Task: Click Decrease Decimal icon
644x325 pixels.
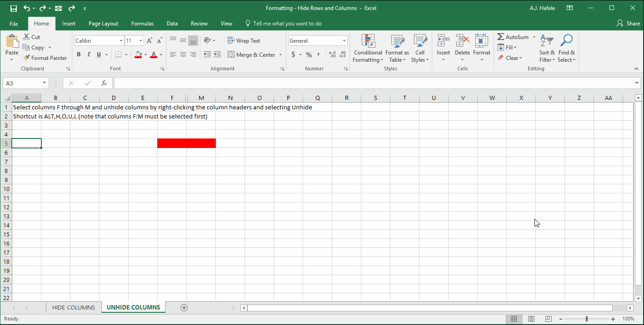Action: click(x=343, y=54)
